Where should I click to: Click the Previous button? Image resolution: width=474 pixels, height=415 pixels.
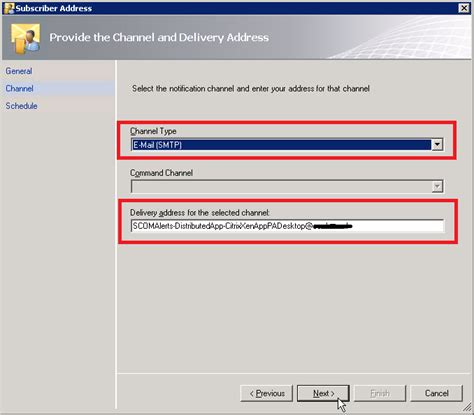(x=266, y=393)
